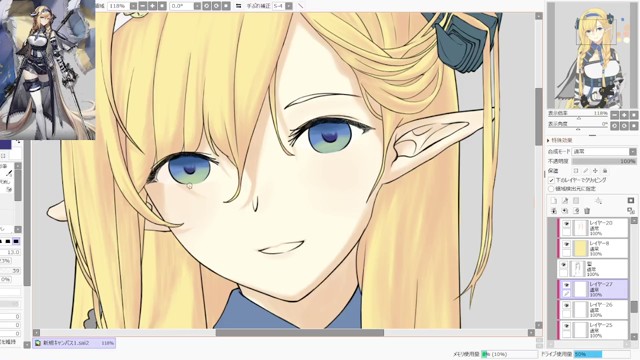640x360 pixels.
Task: Reset rotation angle in navigator panel
Action: pyautogui.click(x=634, y=126)
